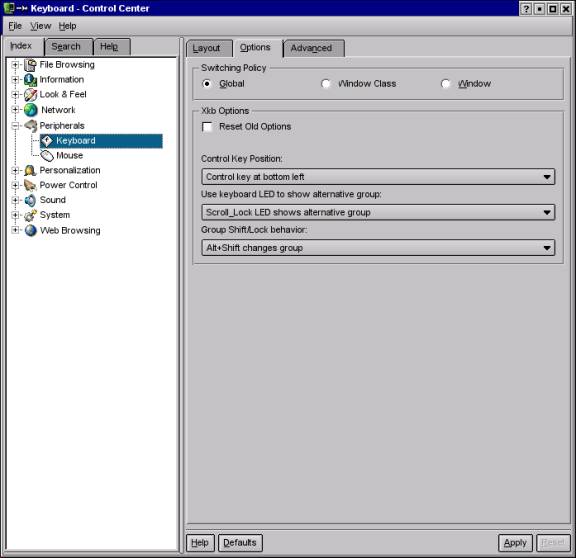Viewport: 576px width, 558px height.
Task: Click the Information icon in the sidebar
Action: 30,80
